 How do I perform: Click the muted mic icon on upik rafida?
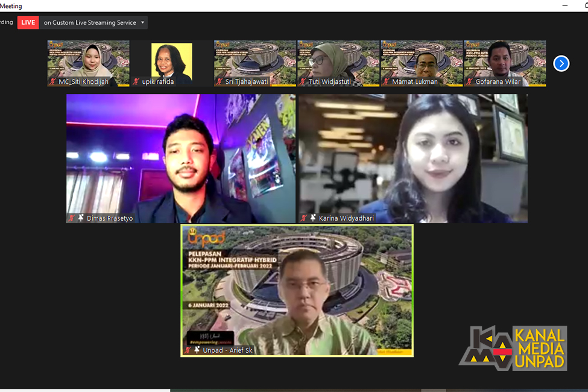point(136,81)
